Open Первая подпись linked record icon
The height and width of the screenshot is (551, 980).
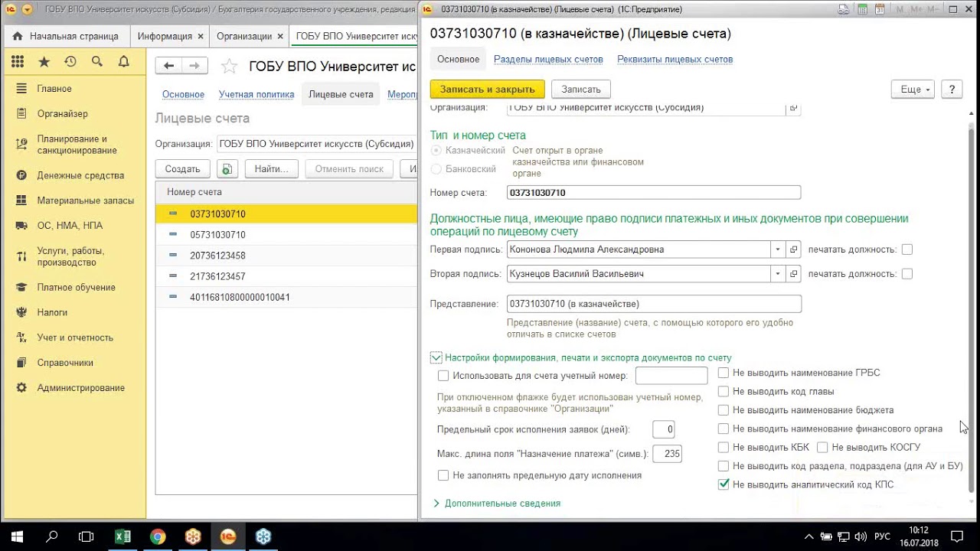[x=794, y=249]
